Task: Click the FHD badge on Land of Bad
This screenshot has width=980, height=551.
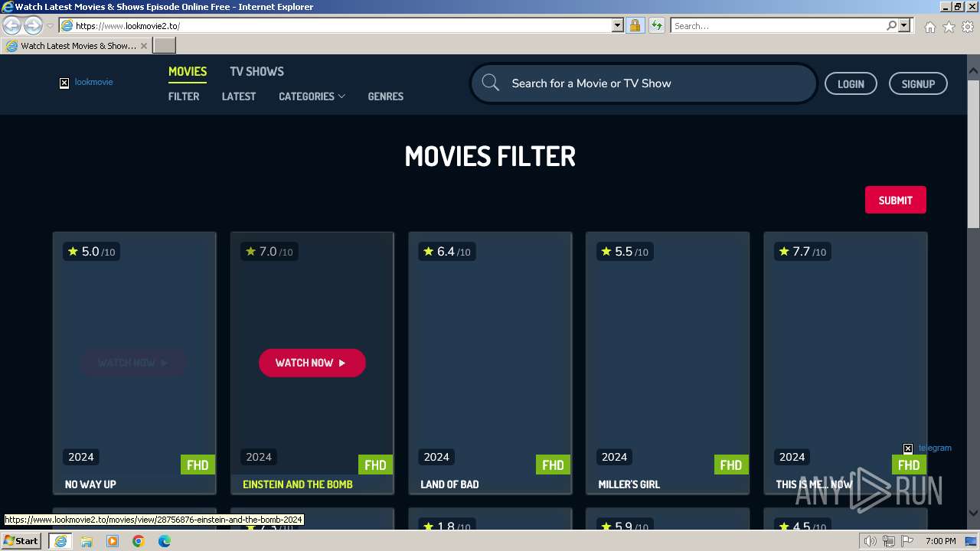Action: [553, 465]
